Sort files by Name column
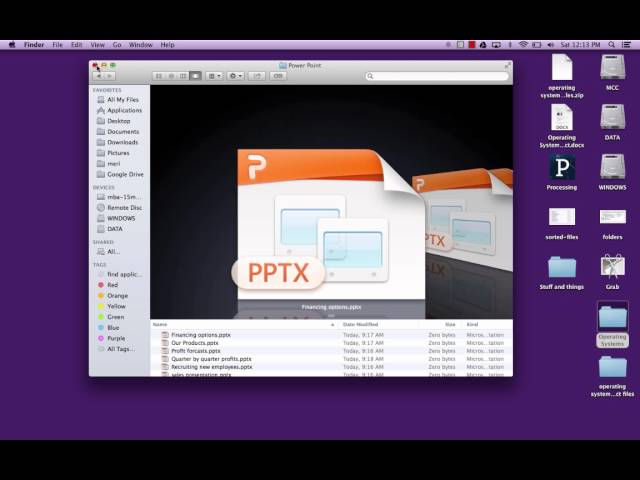The height and width of the screenshot is (480, 640). point(244,324)
